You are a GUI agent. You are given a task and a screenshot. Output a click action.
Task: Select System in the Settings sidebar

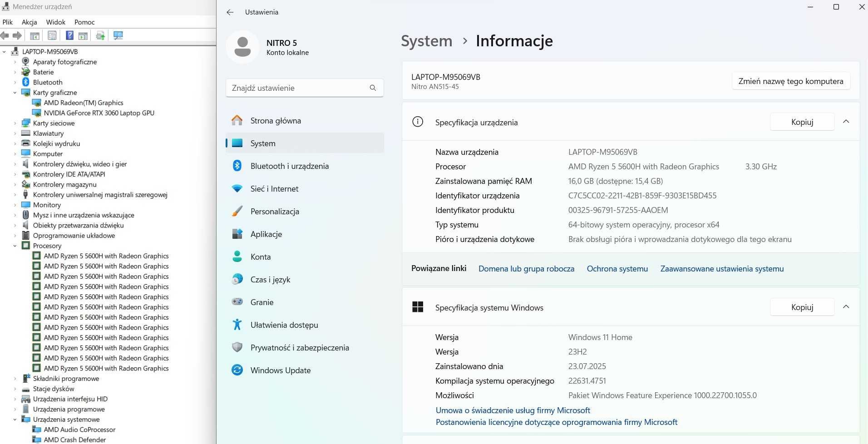click(x=305, y=143)
